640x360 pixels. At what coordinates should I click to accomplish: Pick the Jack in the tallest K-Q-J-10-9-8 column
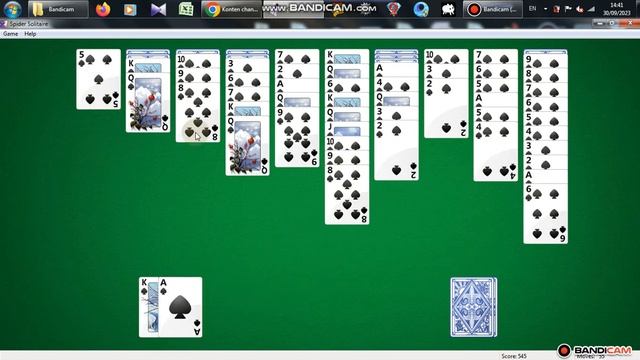click(x=347, y=129)
